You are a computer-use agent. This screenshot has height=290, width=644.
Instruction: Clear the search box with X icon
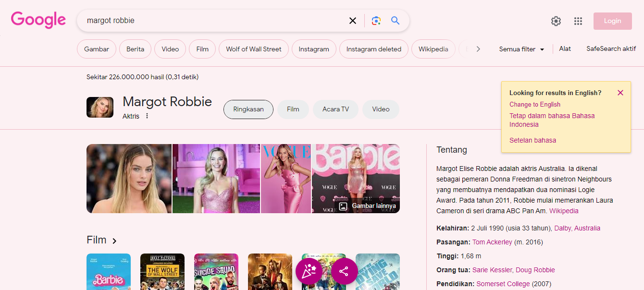(x=353, y=21)
